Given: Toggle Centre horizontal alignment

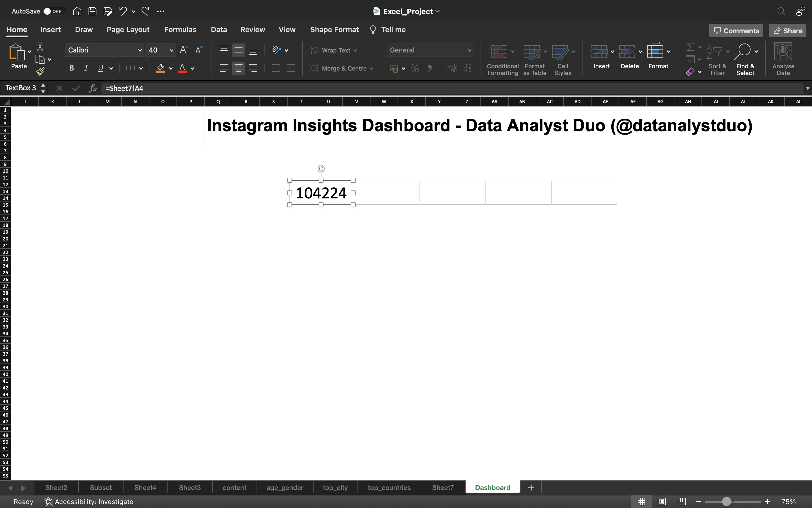Looking at the screenshot, I should 238,68.
